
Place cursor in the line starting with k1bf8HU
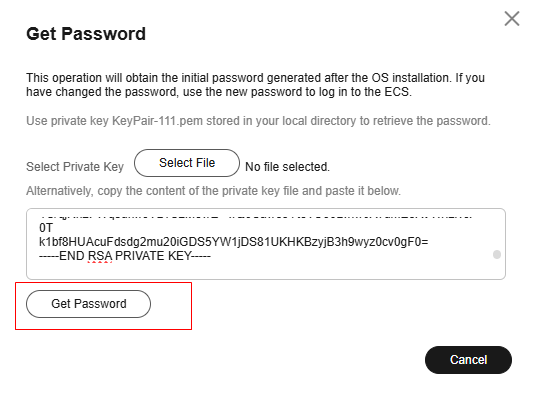[234, 242]
